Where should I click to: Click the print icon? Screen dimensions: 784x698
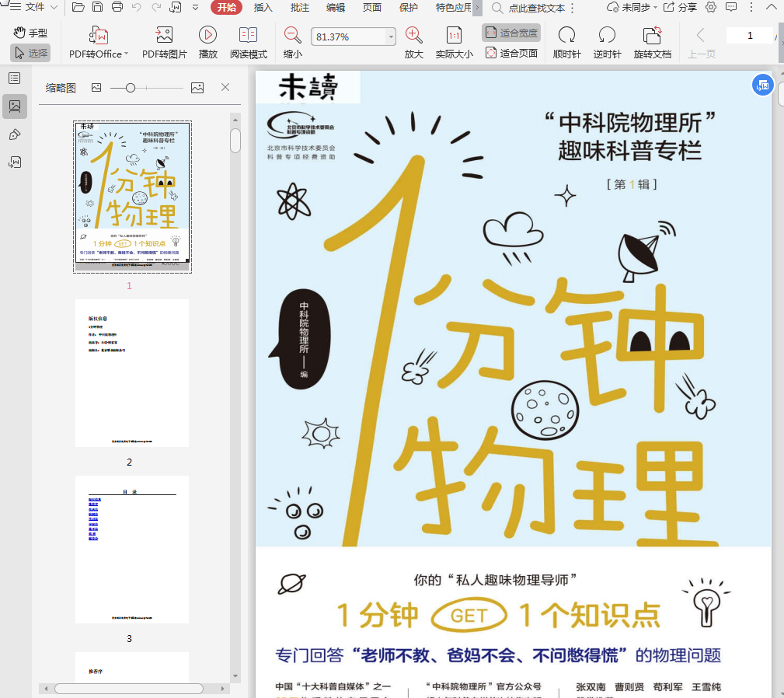tap(117, 7)
